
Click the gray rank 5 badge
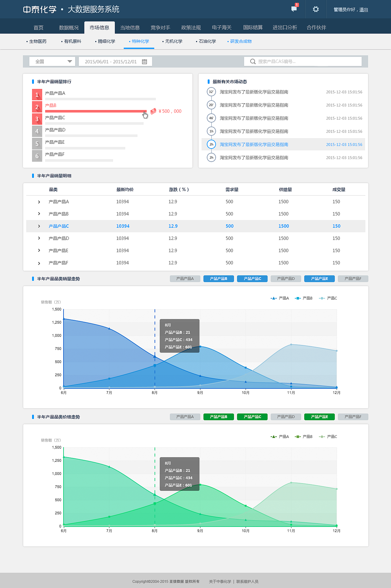tap(37, 143)
